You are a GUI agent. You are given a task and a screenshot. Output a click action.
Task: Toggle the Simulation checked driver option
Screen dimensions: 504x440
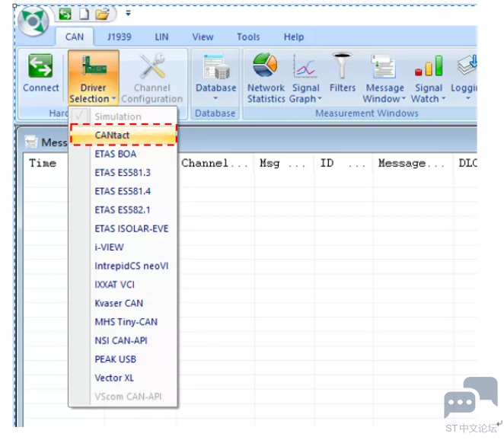click(x=123, y=116)
